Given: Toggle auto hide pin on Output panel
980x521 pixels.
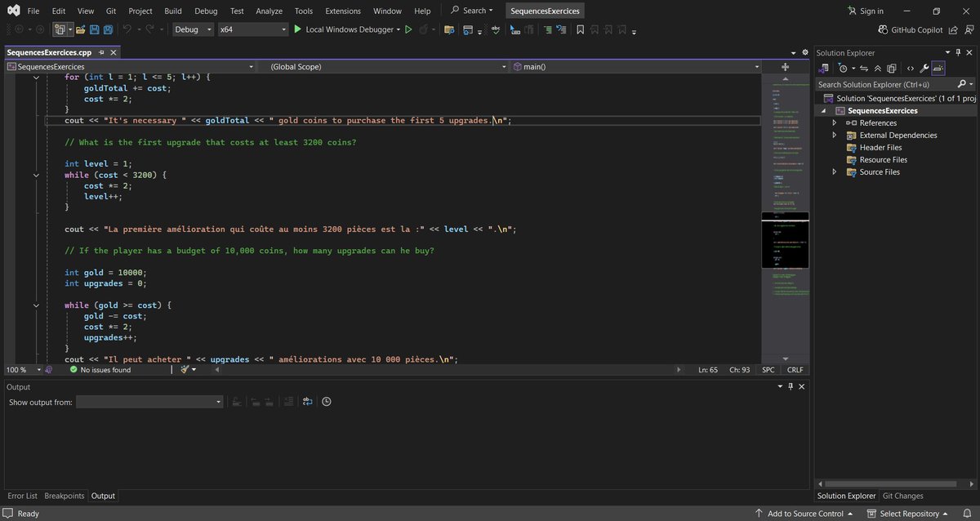Looking at the screenshot, I should click(791, 386).
